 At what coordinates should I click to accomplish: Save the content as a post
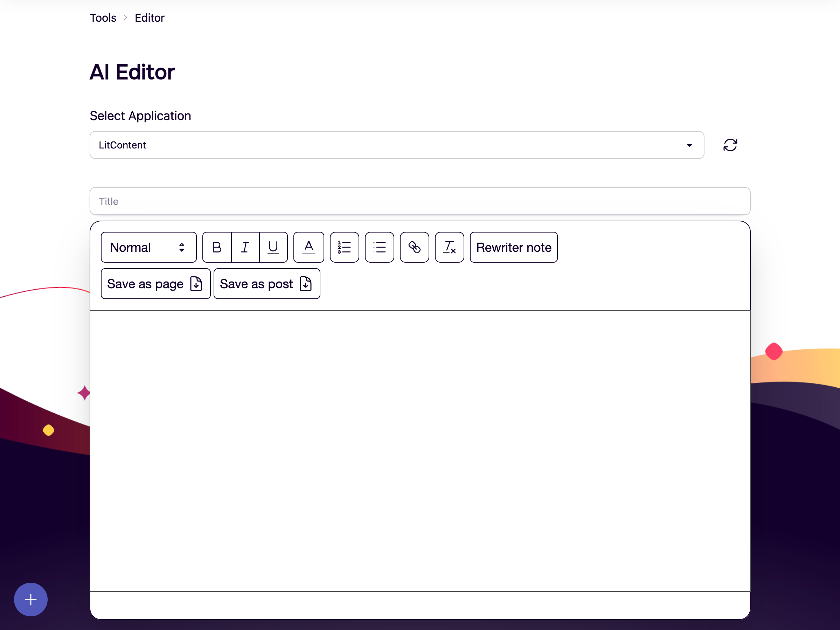[266, 284]
